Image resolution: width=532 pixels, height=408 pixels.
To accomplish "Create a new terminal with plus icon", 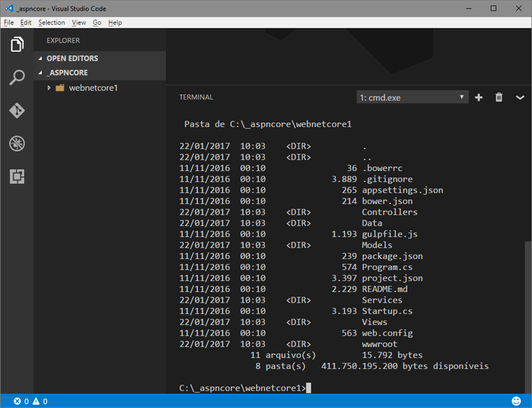I will click(479, 97).
